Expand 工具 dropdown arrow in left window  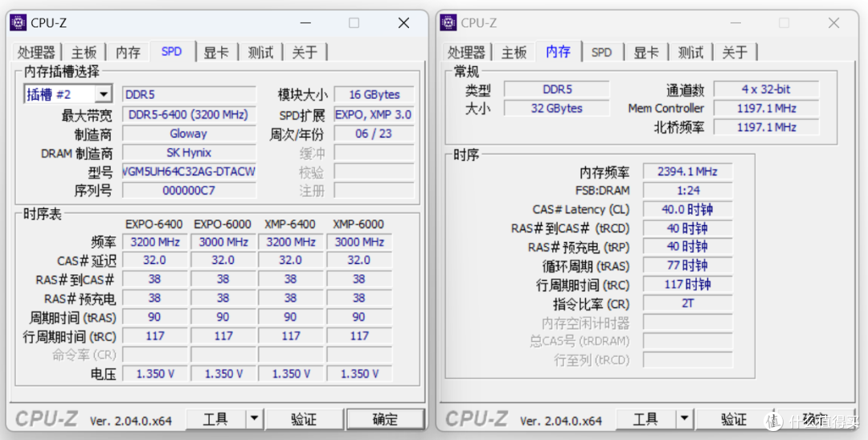255,419
